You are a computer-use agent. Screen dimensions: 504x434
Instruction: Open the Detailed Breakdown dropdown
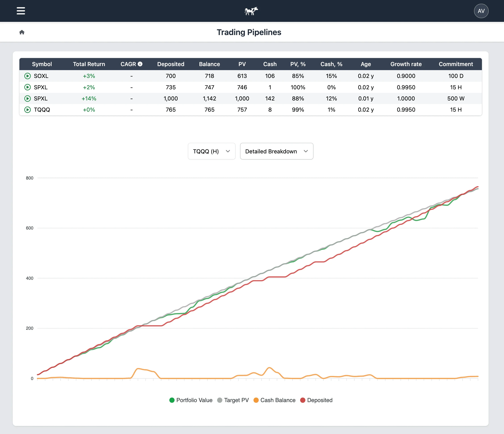(x=276, y=151)
